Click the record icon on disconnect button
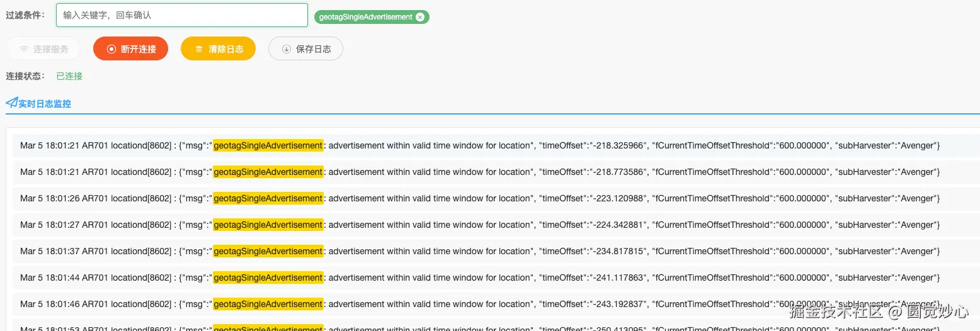 point(111,49)
